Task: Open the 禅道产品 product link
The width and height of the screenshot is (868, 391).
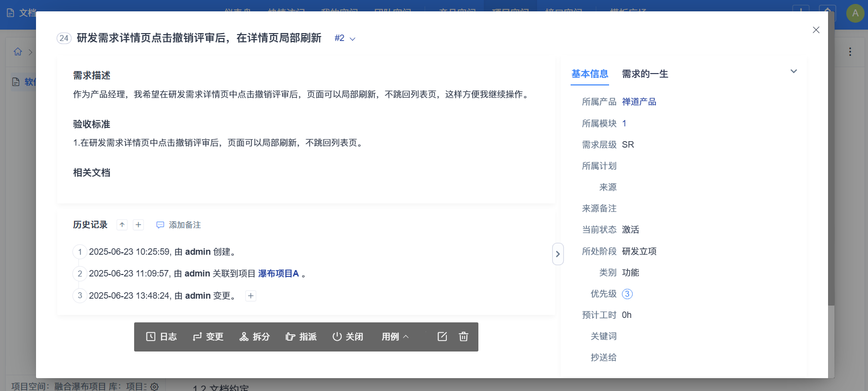Action: [x=639, y=102]
